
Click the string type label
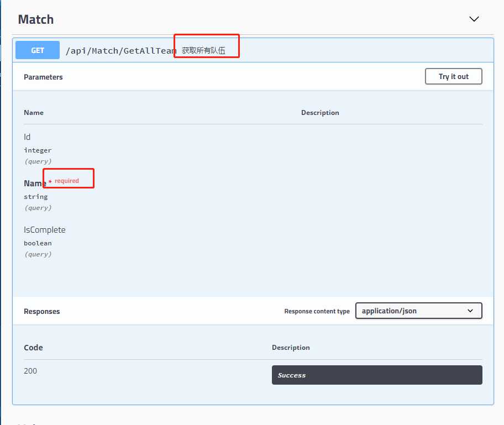click(x=36, y=197)
